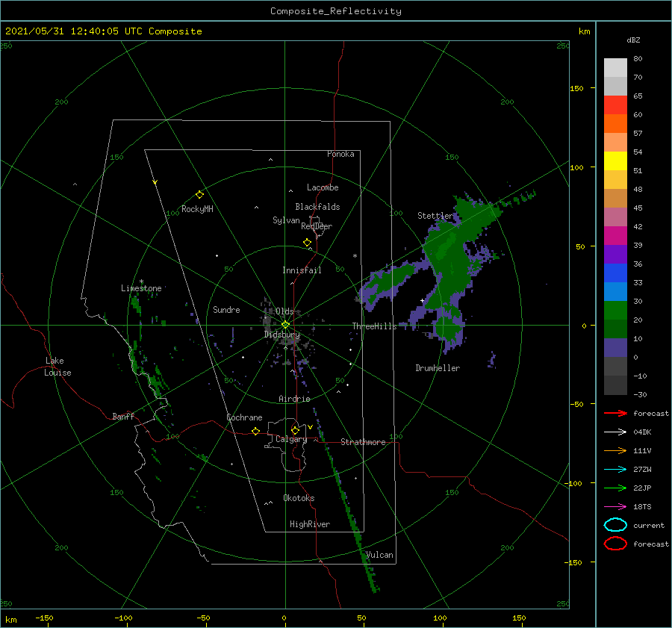
Task: Click the dBZ scale heading
Action: pyautogui.click(x=633, y=40)
